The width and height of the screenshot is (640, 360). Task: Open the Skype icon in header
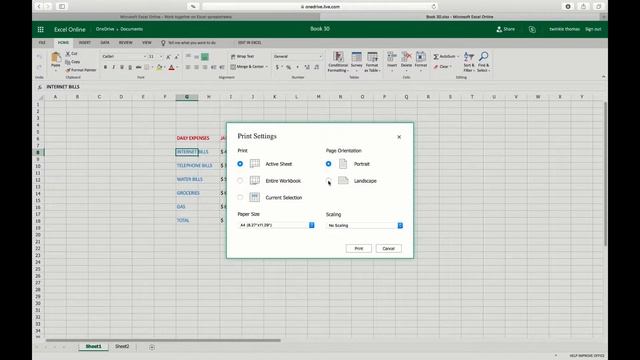[532, 29]
